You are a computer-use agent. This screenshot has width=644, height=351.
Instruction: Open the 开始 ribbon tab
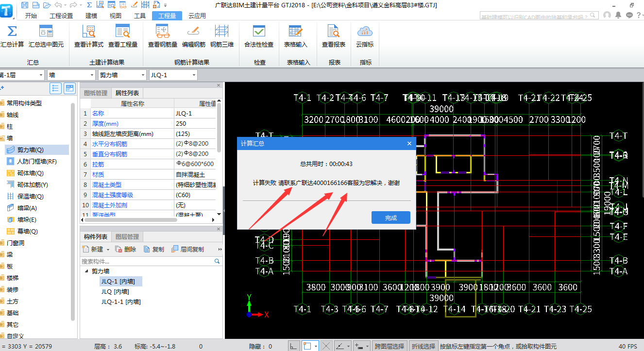31,16
